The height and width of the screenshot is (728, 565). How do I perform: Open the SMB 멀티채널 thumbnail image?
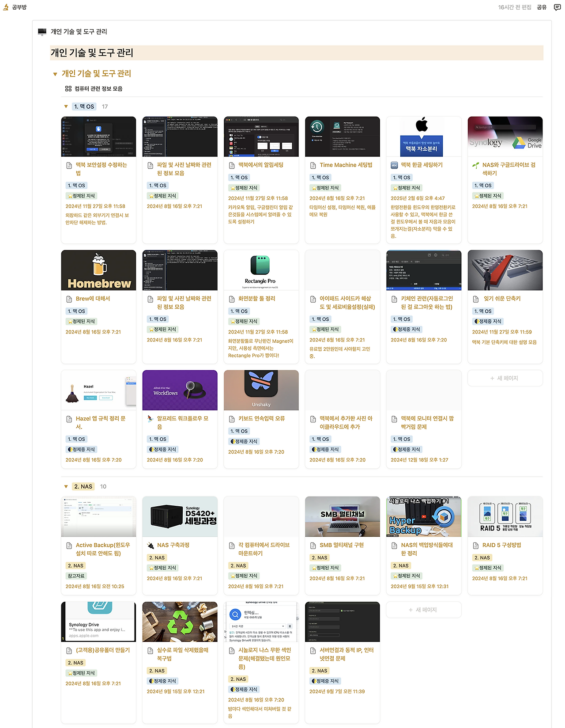pyautogui.click(x=342, y=516)
